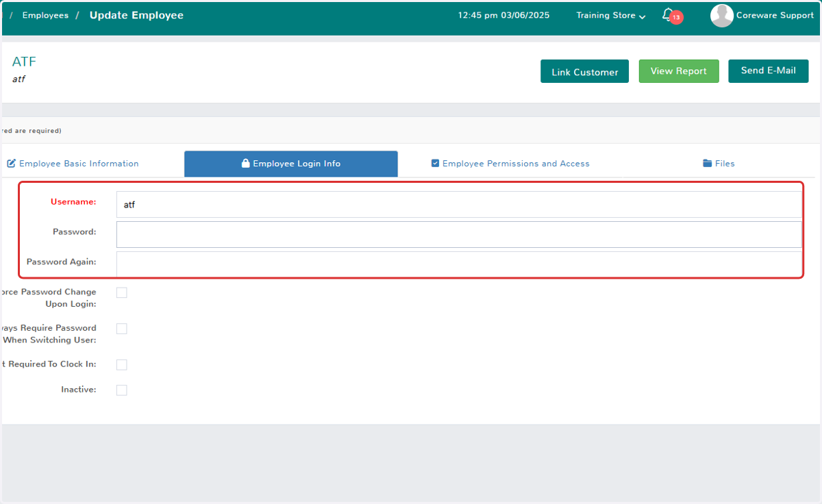Mark the employee as Inactive
This screenshot has width=822, height=504.
[122, 390]
